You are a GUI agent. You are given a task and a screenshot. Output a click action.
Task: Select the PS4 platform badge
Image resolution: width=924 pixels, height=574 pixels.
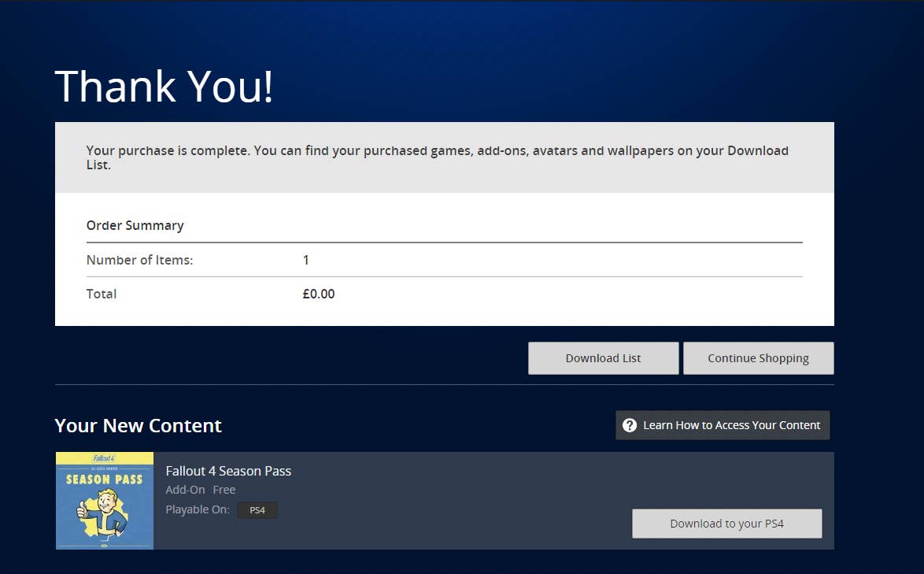(x=257, y=509)
